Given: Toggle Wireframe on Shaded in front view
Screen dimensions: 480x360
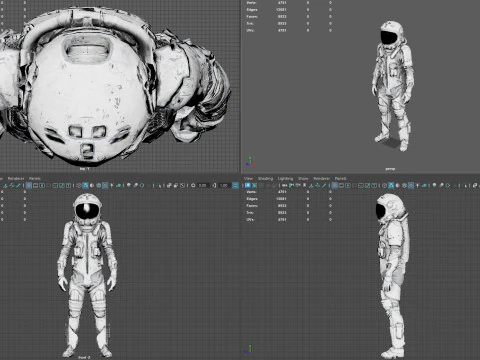Looking at the screenshot, I should tap(99, 185).
